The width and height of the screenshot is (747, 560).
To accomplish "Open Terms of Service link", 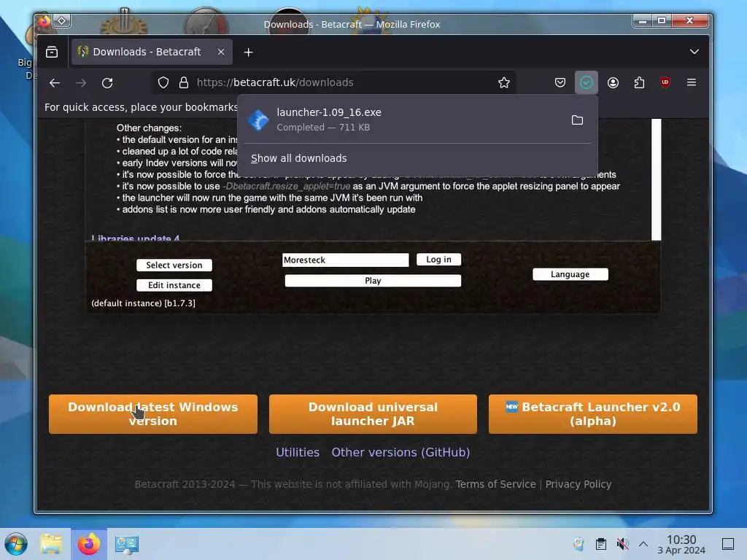I will tap(495, 484).
